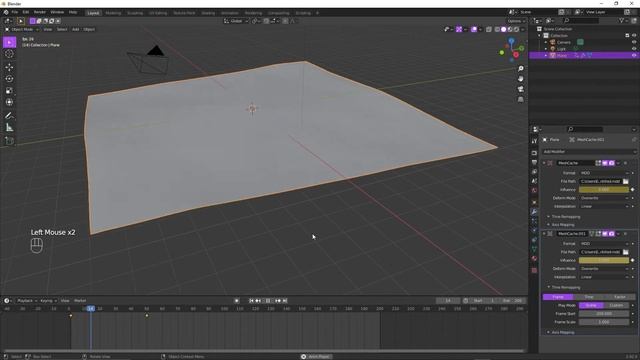Open the Tool properties tab icon
The width and height of the screenshot is (640, 360).
pyautogui.click(x=534, y=141)
